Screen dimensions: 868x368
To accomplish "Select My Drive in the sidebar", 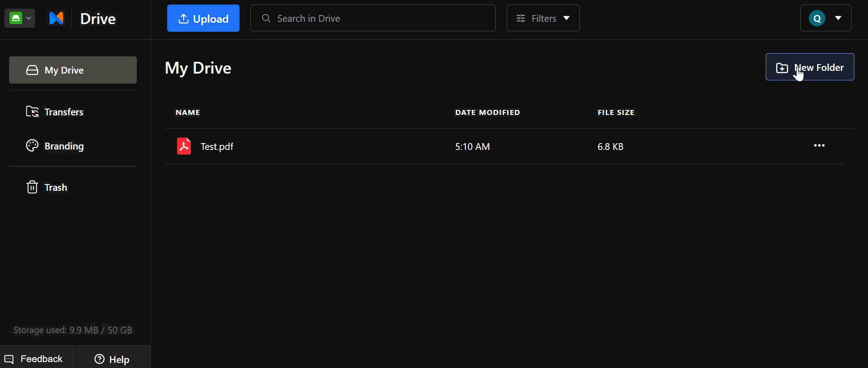I will [73, 70].
